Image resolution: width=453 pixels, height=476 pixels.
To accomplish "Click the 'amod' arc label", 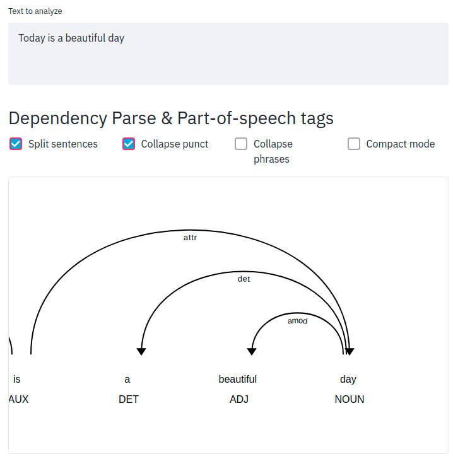I will point(297,320).
